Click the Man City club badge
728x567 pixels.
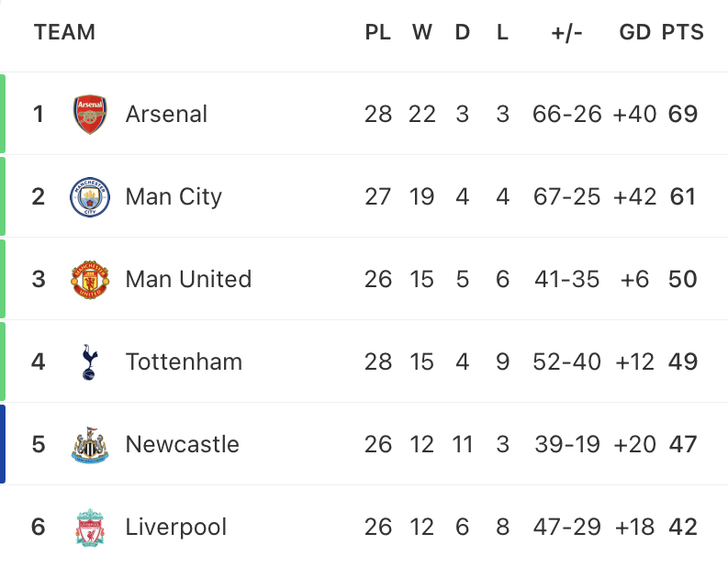pyautogui.click(x=90, y=197)
